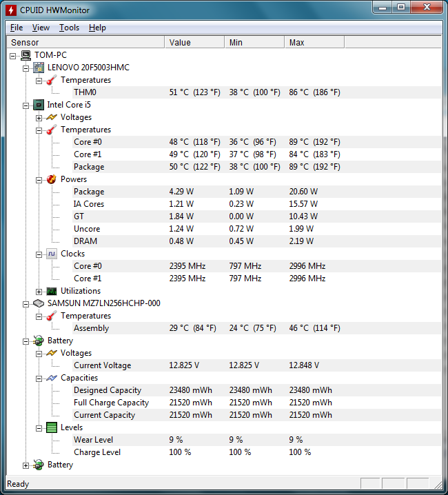The height and width of the screenshot is (495, 448).
Task: Click the Utilizations graph icon
Action: tap(52, 291)
